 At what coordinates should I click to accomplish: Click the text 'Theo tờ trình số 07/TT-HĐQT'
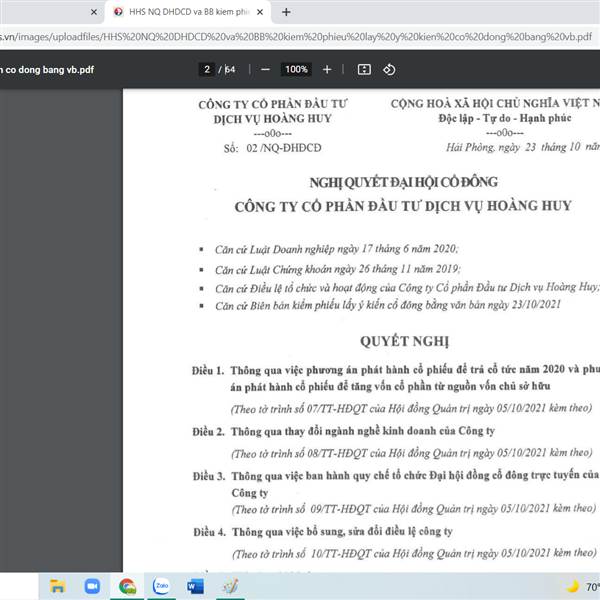coord(300,409)
